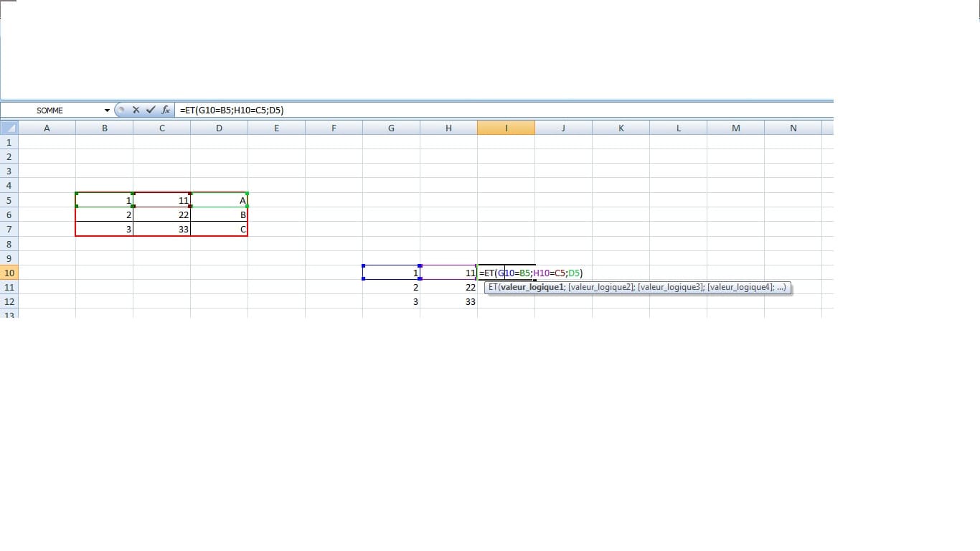Select column G header
Viewport: 980px width, 551px height.
coord(391,128)
